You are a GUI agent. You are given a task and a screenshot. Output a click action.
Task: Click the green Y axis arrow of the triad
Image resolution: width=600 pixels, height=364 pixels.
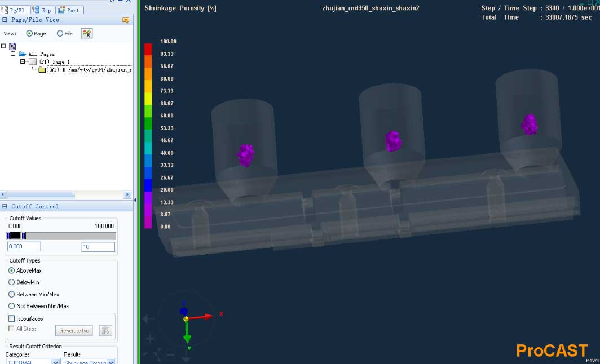point(187,332)
